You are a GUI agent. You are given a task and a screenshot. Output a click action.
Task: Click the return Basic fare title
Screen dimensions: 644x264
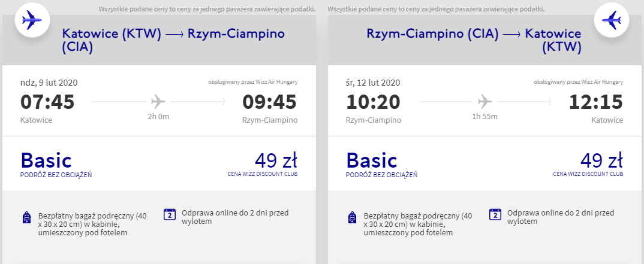click(x=372, y=160)
